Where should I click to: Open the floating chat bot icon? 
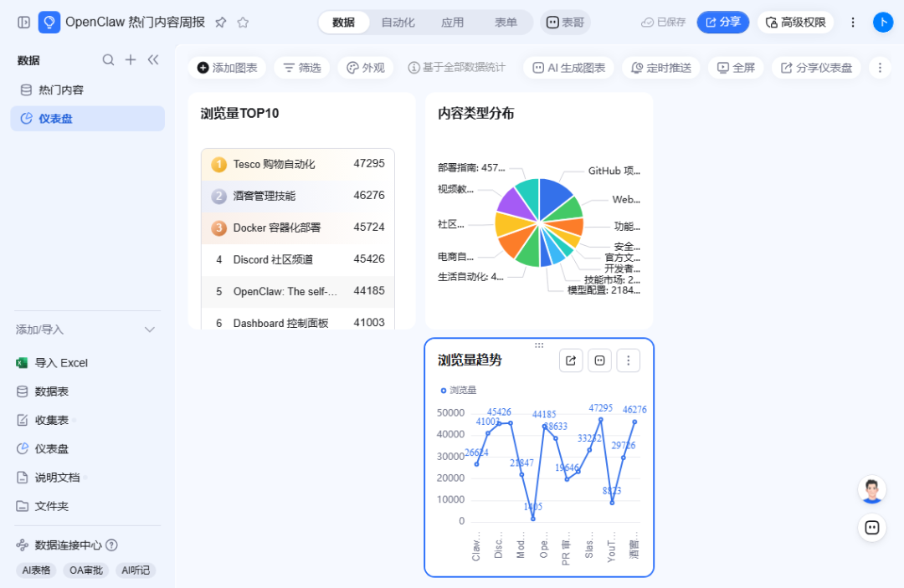coord(871,528)
